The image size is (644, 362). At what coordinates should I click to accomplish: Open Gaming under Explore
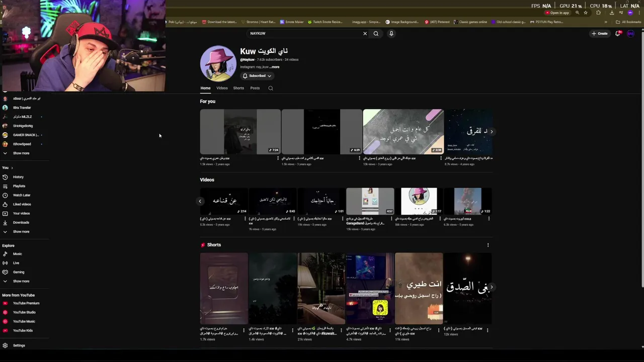click(18, 272)
